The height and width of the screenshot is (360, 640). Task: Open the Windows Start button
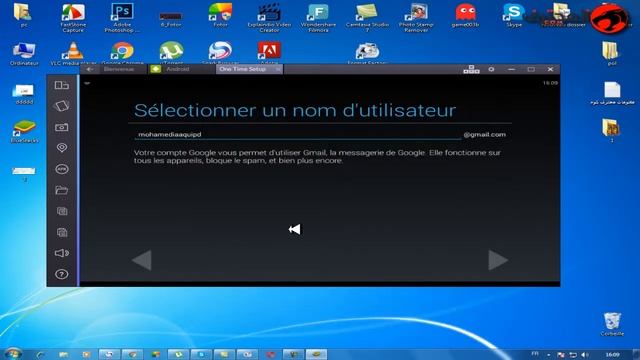(x=13, y=353)
